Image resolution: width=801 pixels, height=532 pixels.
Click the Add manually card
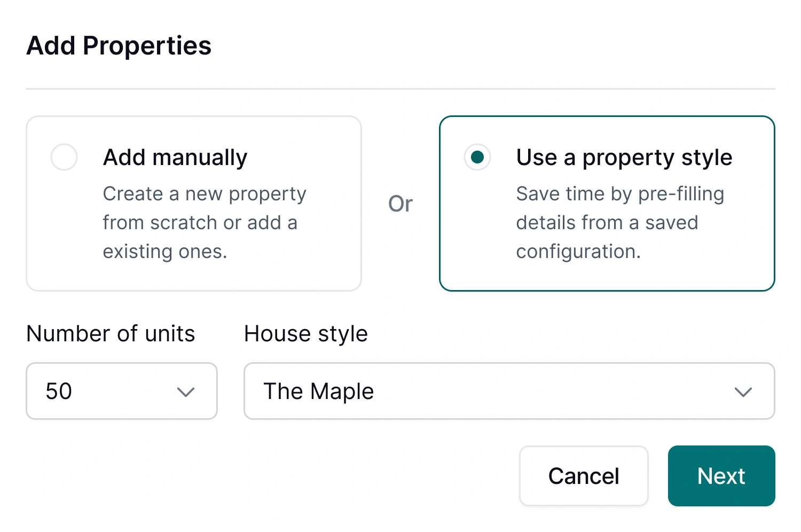point(193,204)
